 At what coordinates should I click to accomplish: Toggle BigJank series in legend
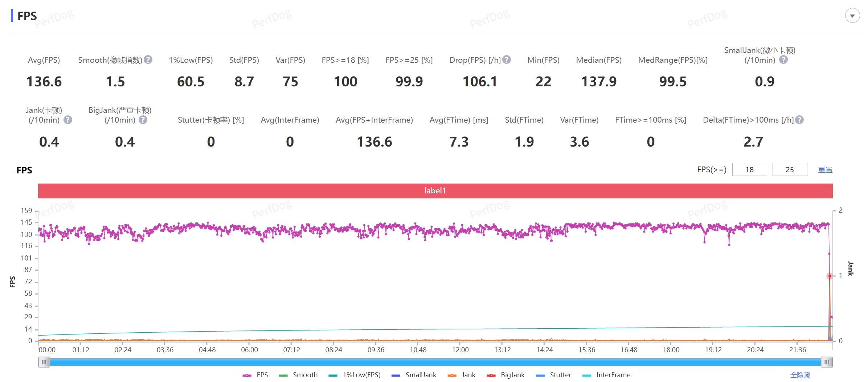[x=506, y=375]
